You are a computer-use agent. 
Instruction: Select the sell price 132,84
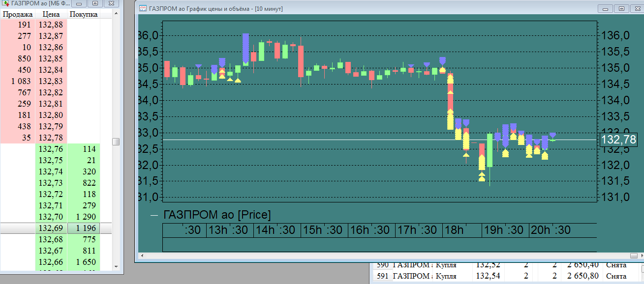point(51,70)
